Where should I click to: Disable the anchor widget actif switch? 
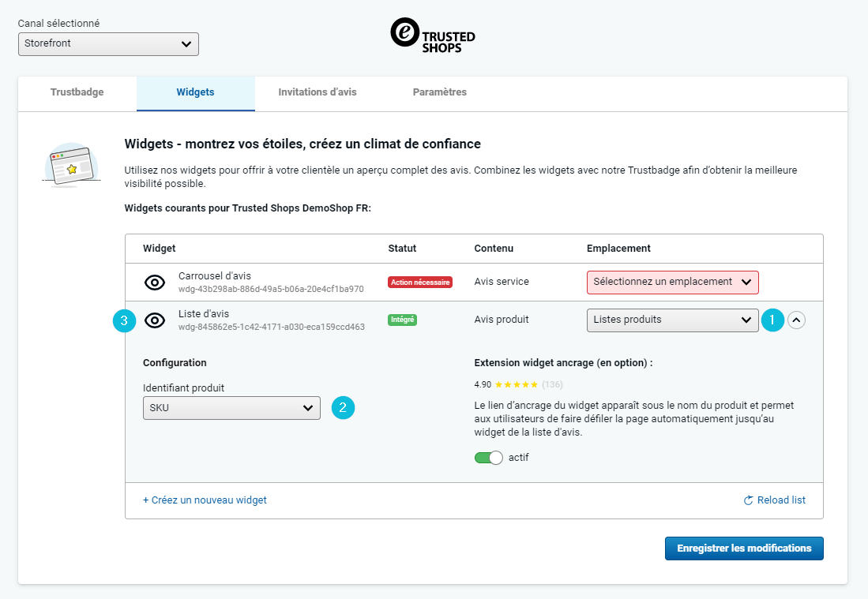coord(489,458)
